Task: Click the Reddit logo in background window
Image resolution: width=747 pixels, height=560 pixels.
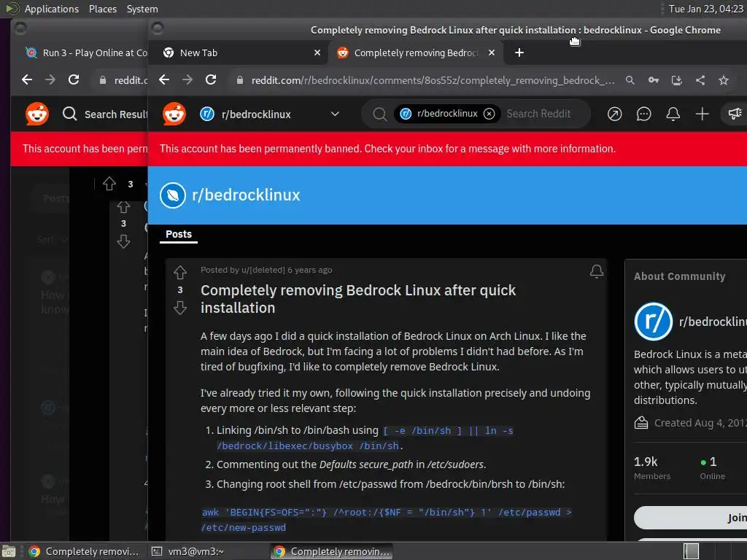Action: pos(36,114)
